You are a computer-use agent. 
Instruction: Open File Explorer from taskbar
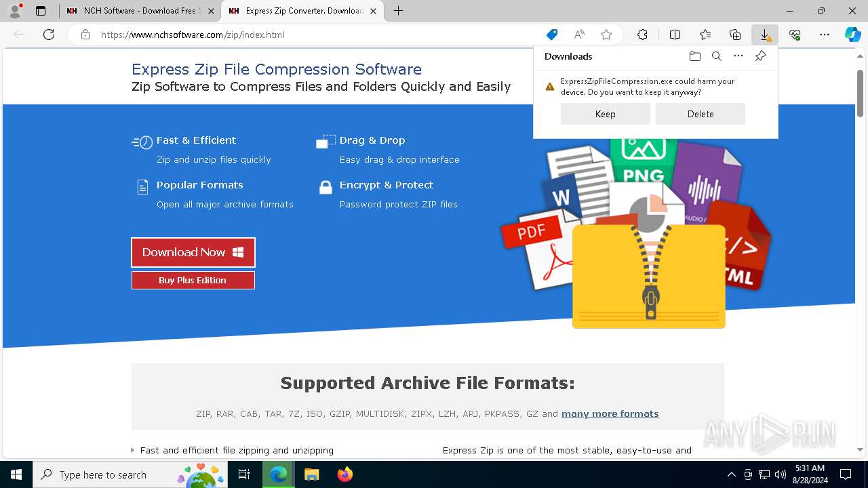click(311, 474)
